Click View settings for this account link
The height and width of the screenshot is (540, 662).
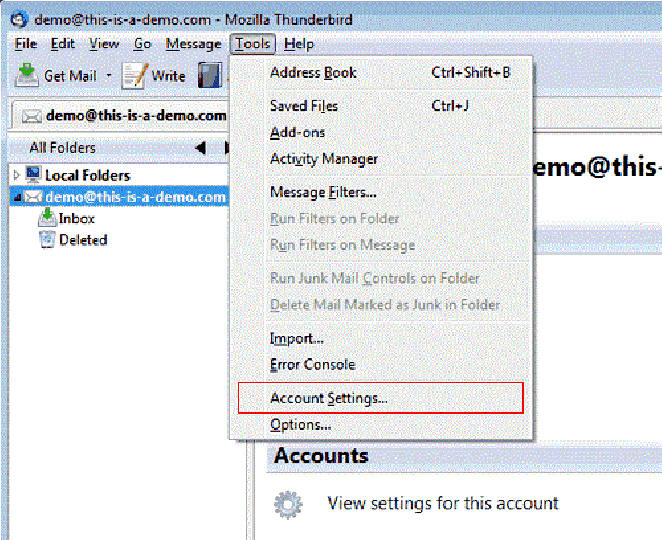(x=442, y=504)
